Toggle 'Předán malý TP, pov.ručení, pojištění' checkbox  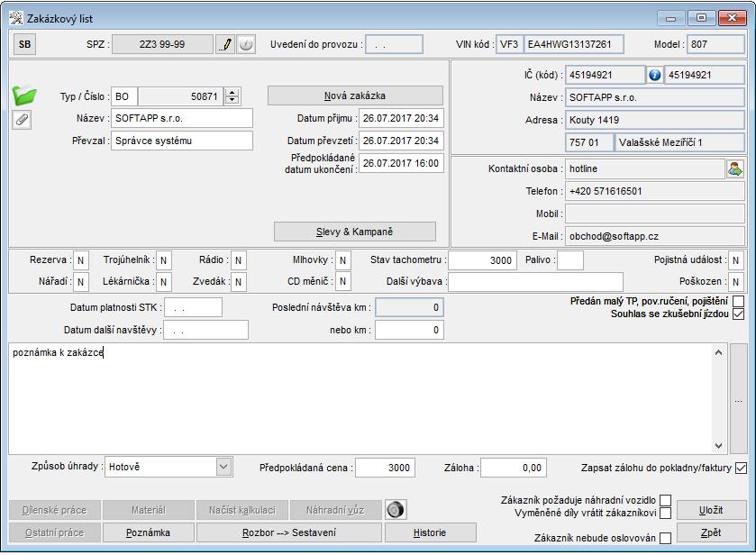(738, 301)
